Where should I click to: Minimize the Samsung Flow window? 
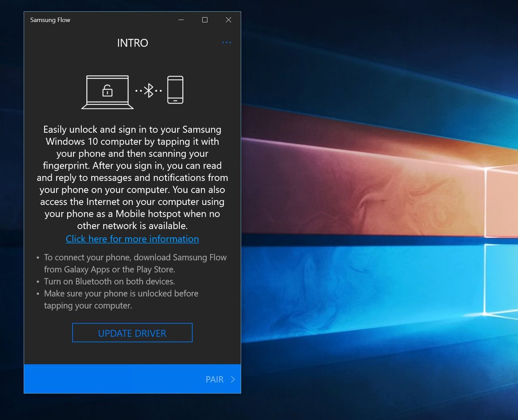(181, 20)
